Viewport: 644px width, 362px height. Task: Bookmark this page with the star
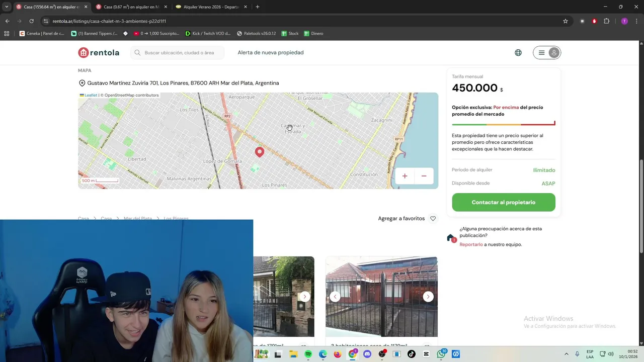566,21
